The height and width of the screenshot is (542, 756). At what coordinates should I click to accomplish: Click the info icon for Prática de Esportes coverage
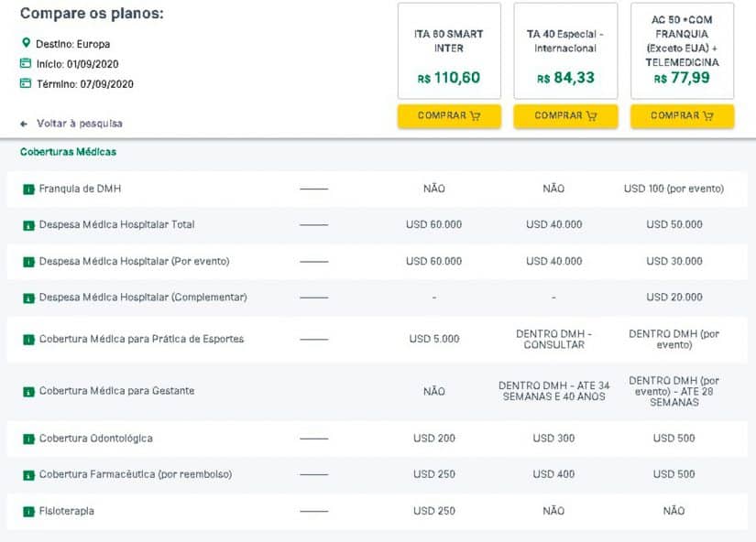click(x=29, y=340)
